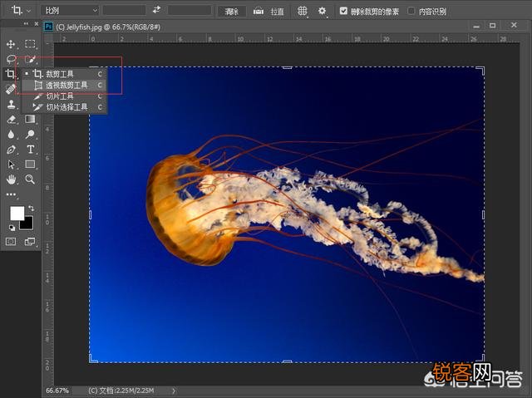Select the Move tool

[11, 44]
